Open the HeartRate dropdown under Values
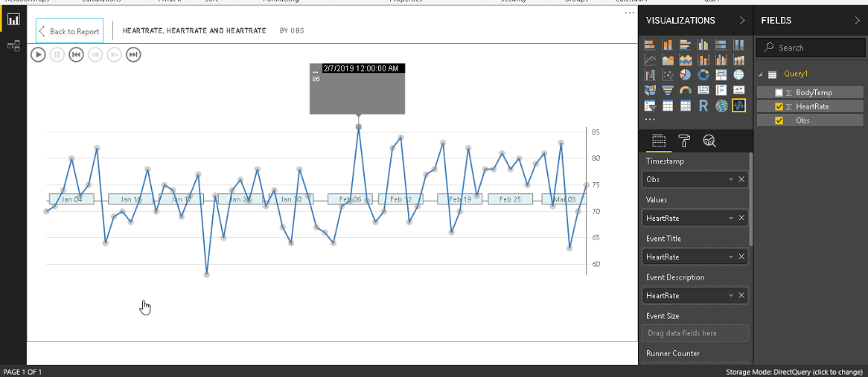This screenshot has width=868, height=377. click(731, 219)
